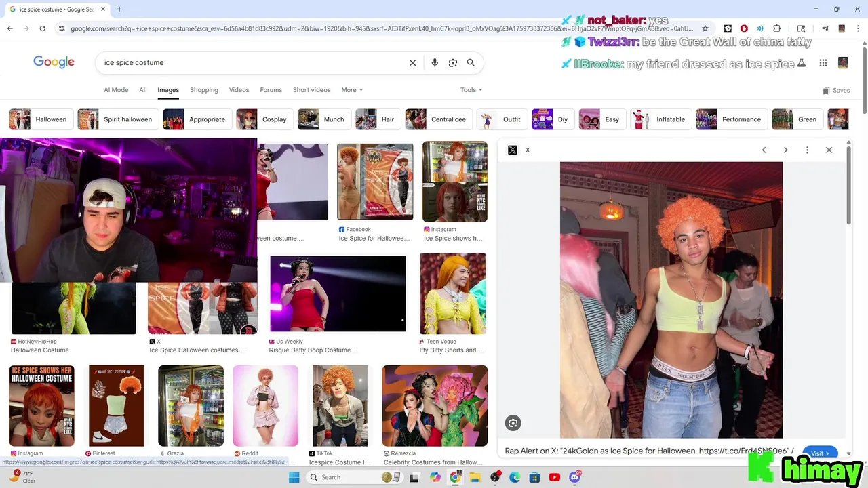Open the ad blocker stop-hand extension
Screen dimensions: 868x488
point(744,28)
